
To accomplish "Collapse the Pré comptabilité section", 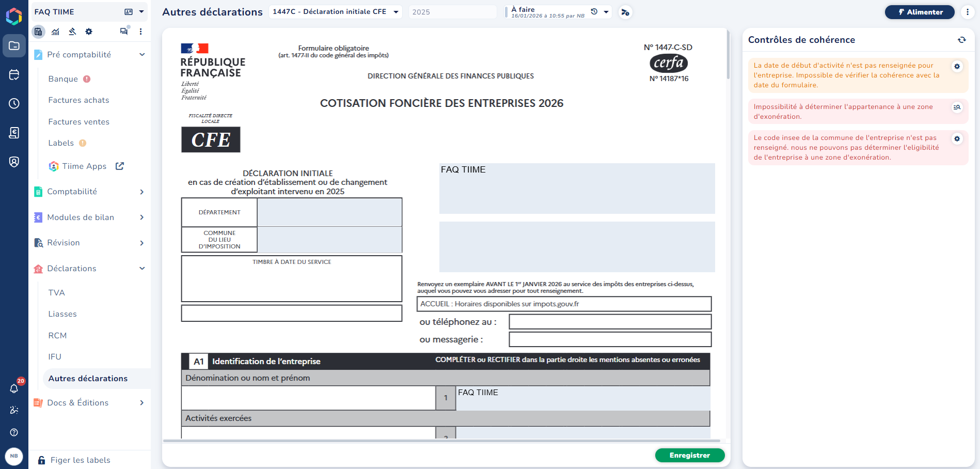I will tap(142, 55).
